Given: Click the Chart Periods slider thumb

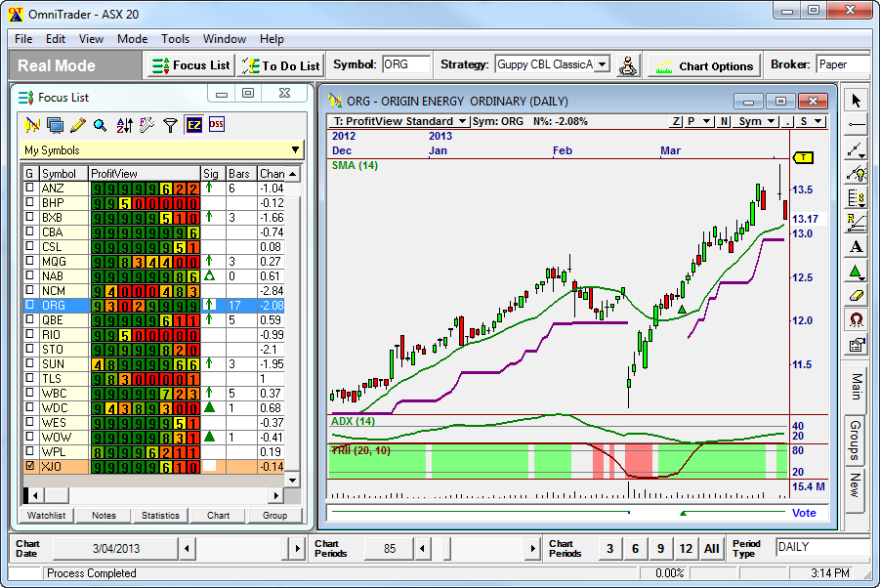Looking at the screenshot, I should pyautogui.click(x=446, y=548).
